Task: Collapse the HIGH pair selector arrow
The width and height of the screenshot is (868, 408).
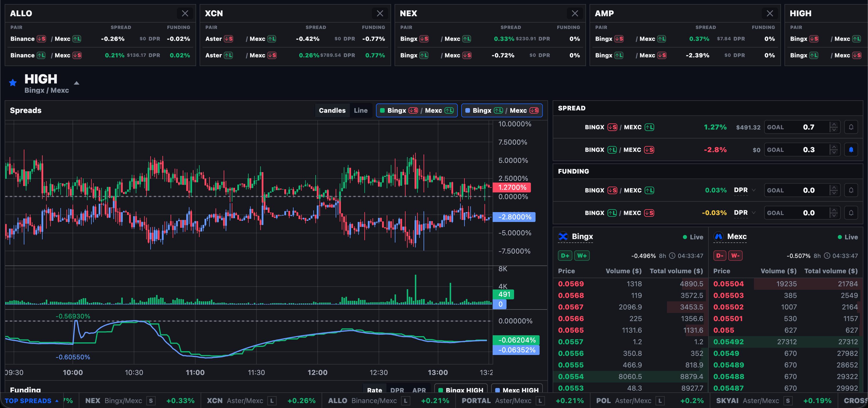Action: pyautogui.click(x=77, y=83)
